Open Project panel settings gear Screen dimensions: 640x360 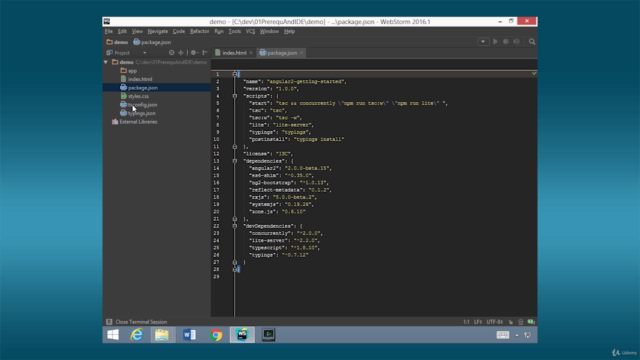pyautogui.click(x=194, y=53)
